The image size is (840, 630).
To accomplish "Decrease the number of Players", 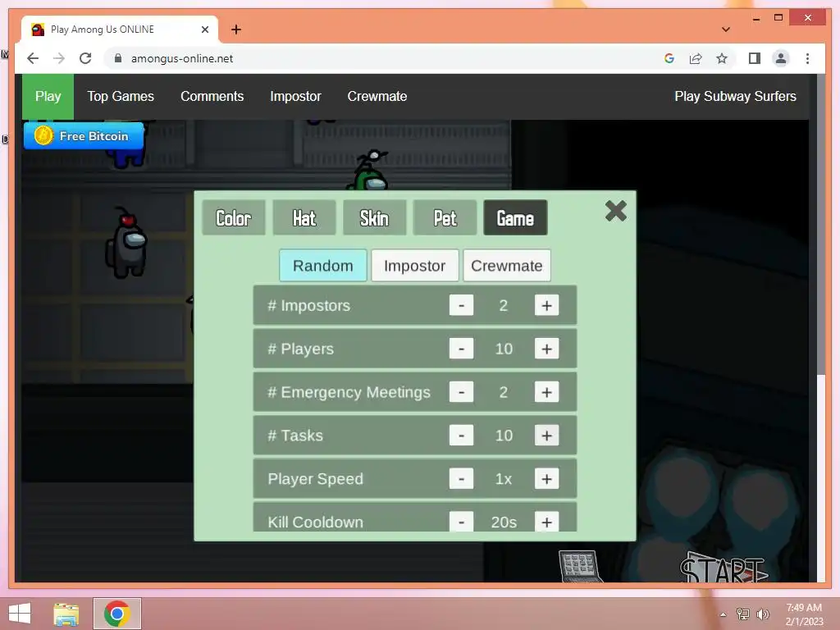I will pyautogui.click(x=461, y=349).
